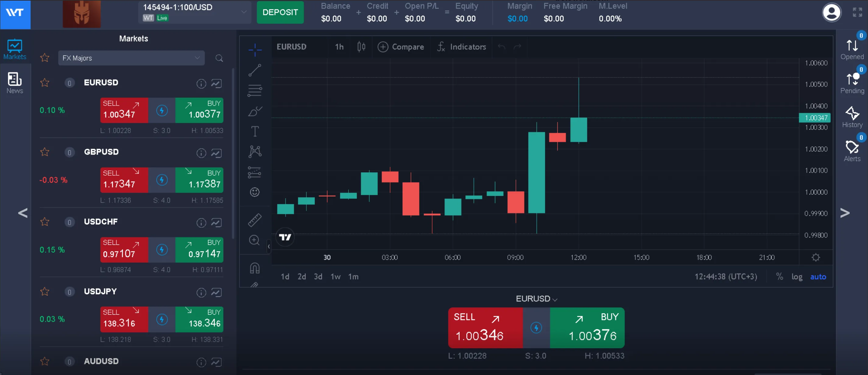Open the trade History panel
The height and width of the screenshot is (375, 868).
coord(852,117)
